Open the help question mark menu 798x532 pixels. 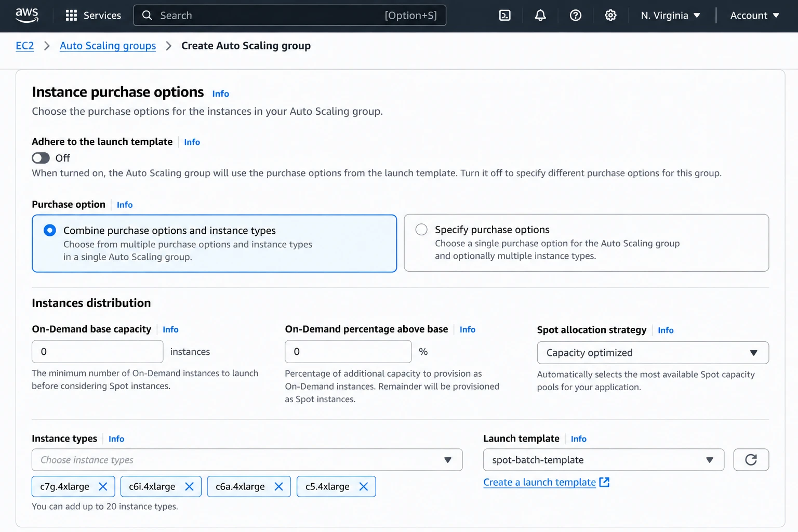tap(576, 16)
